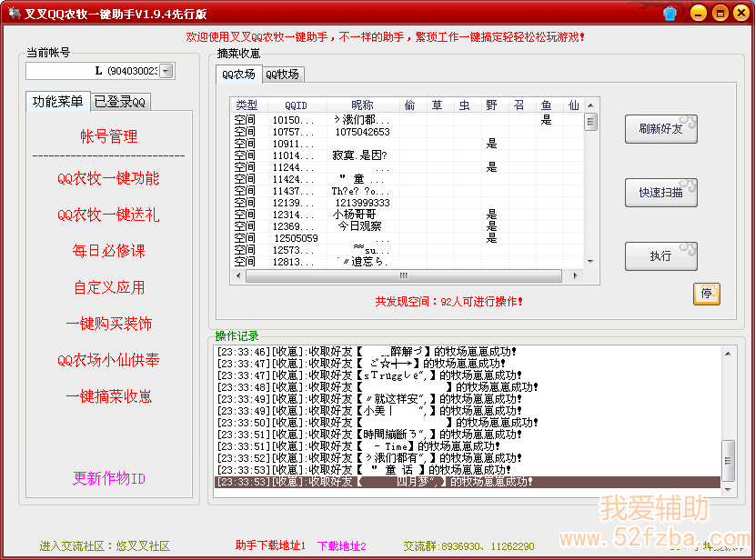Image resolution: width=755 pixels, height=560 pixels.
Task: Open the 悠叉叉社区 community link
Action: click(x=143, y=546)
